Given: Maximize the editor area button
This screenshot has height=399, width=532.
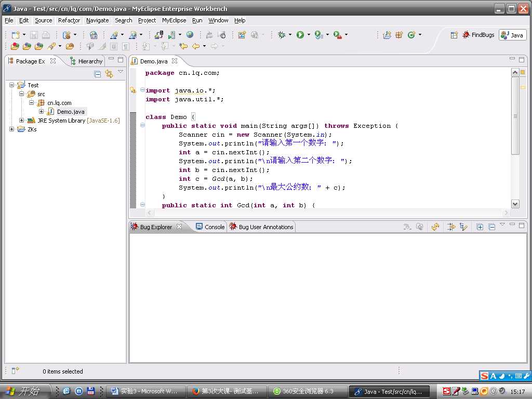Looking at the screenshot, I should (x=522, y=60).
